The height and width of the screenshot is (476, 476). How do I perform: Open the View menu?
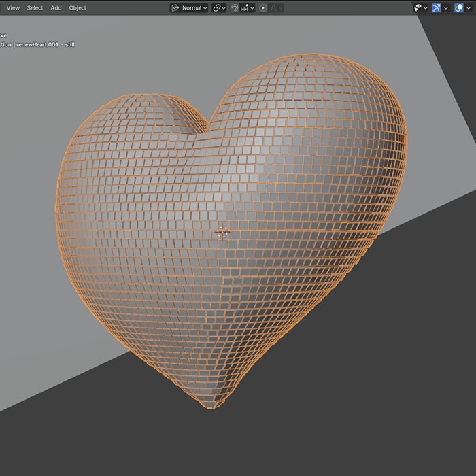13,8
